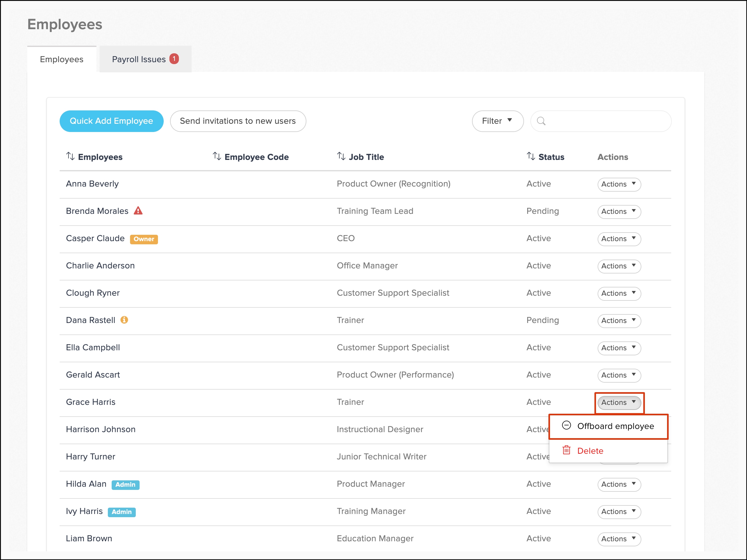The height and width of the screenshot is (560, 747).
Task: Click the trash icon next to Delete
Action: (x=566, y=450)
